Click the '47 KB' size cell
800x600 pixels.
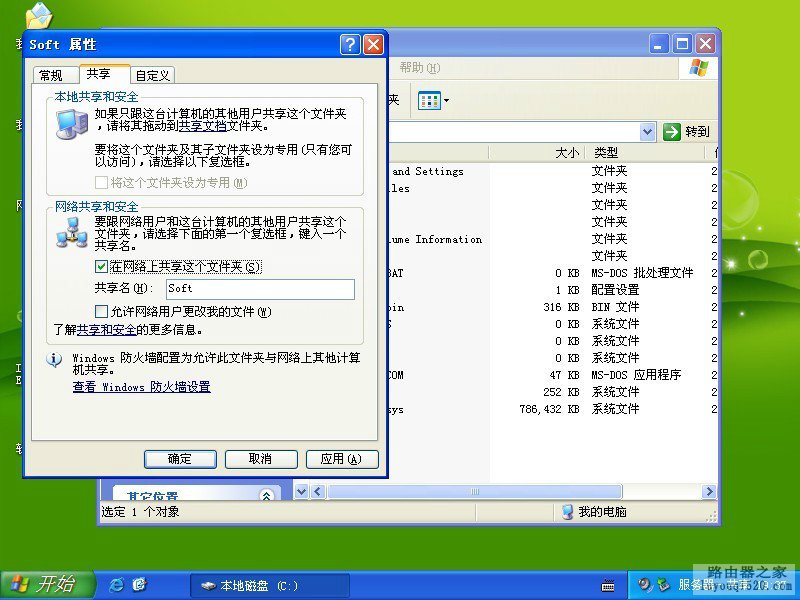[x=564, y=375]
